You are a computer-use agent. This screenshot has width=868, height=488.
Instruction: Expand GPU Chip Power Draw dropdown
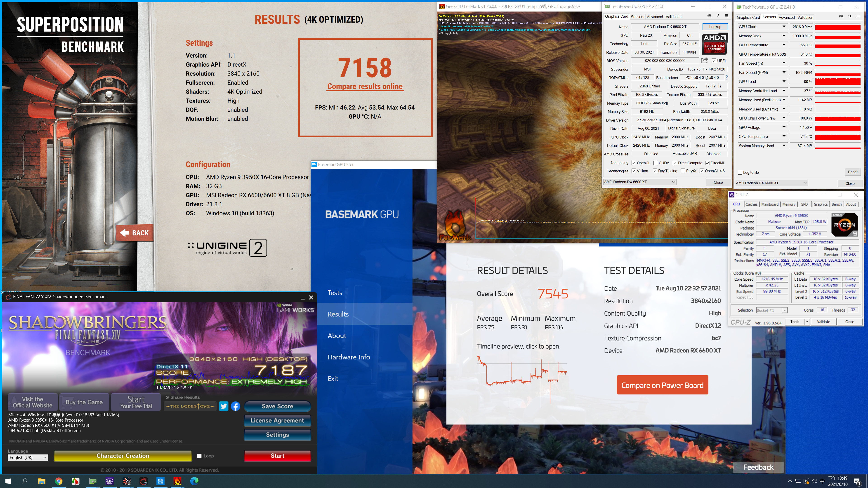(784, 118)
